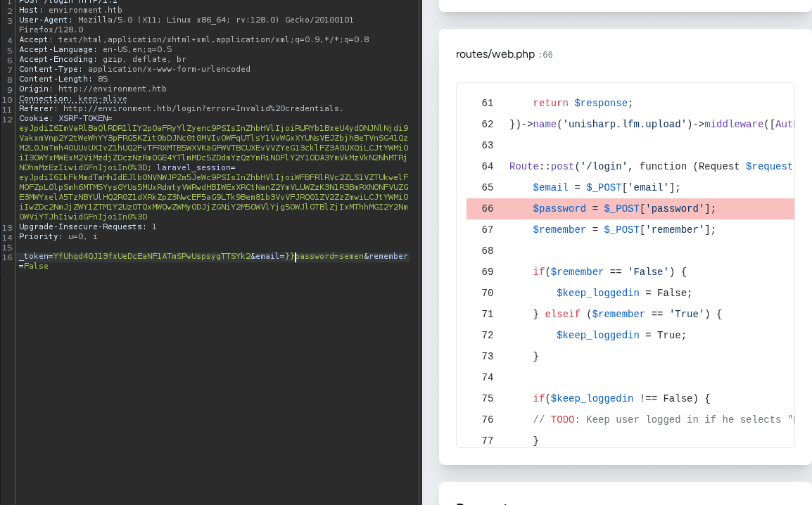Viewport: 812px width, 505px height.
Task: Click the Content-Type header line
Action: tap(134, 69)
